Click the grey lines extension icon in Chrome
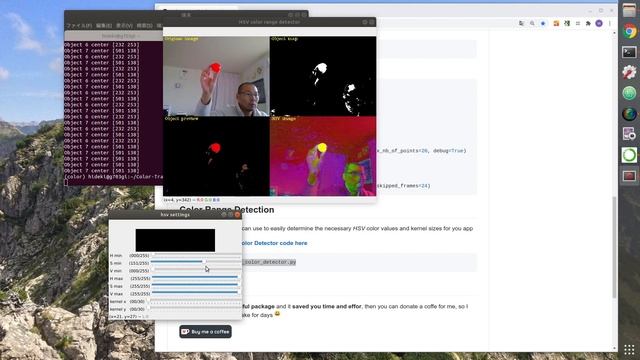The height and width of the screenshot is (360, 640). (578, 24)
